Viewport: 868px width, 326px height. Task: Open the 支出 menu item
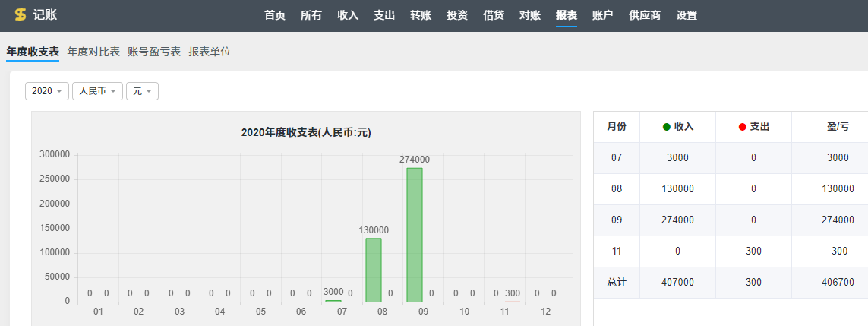pos(384,15)
